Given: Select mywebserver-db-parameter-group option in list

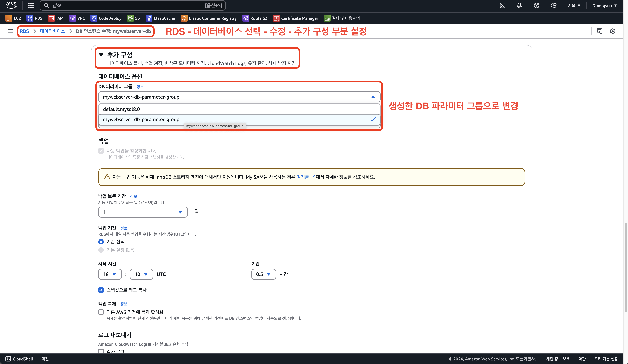Looking at the screenshot, I should (x=239, y=119).
